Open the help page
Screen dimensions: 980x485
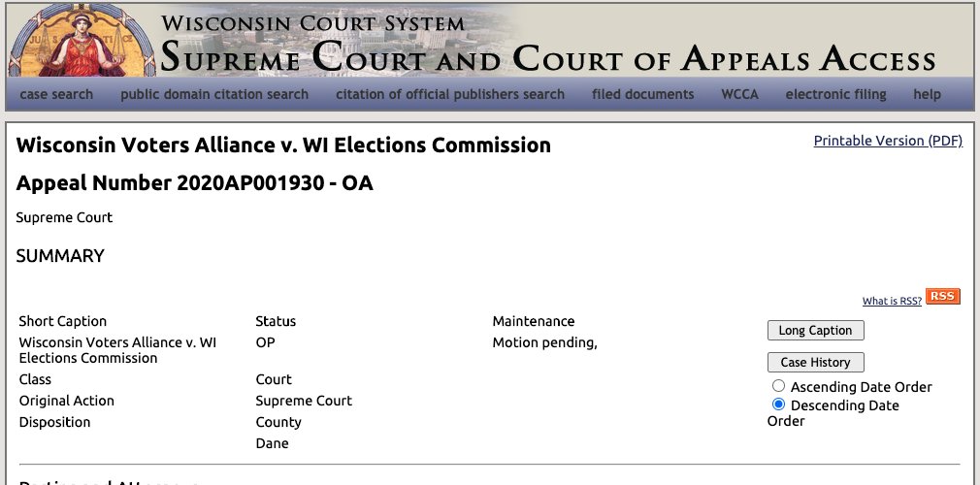pyautogui.click(x=927, y=94)
